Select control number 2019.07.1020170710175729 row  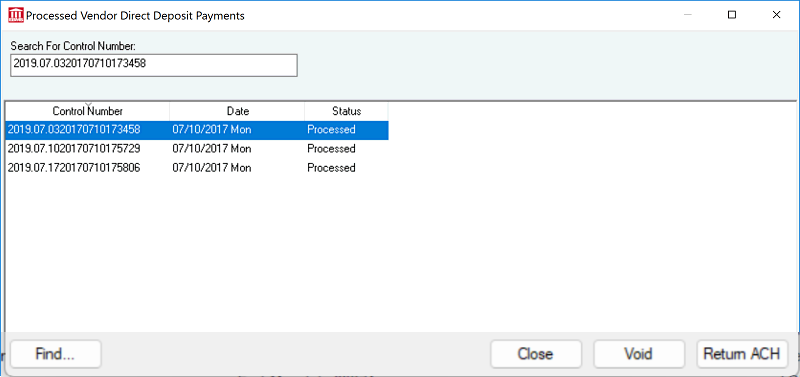pos(197,149)
